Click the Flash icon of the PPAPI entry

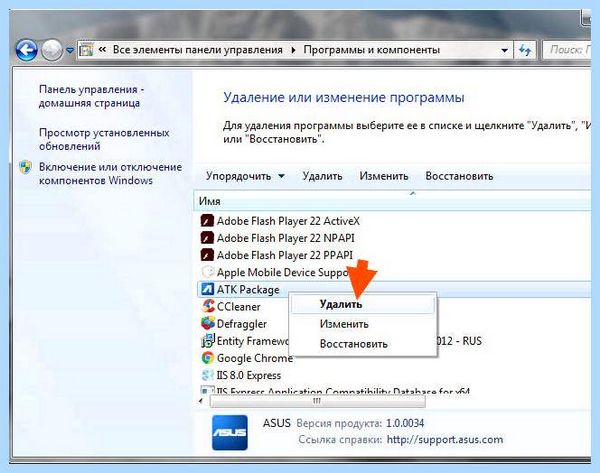[207, 255]
